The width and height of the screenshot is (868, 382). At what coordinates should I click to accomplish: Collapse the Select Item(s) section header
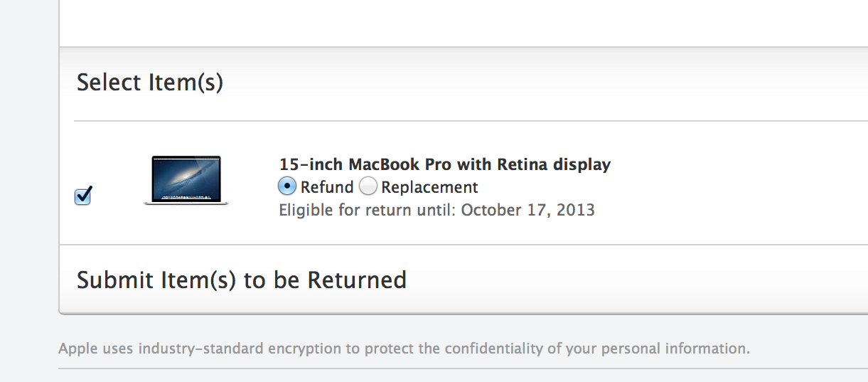coord(464,83)
